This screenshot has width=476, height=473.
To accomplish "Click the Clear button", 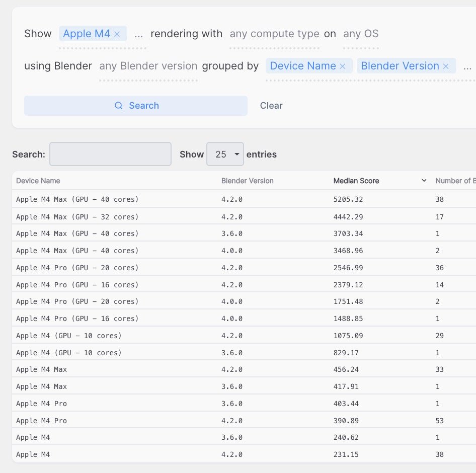I will pos(271,106).
